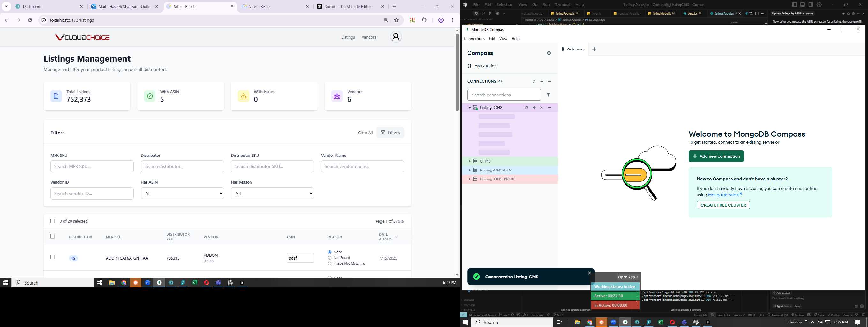Go to Vendors in CloudChoice navigation
The image size is (868, 327).
click(x=369, y=37)
